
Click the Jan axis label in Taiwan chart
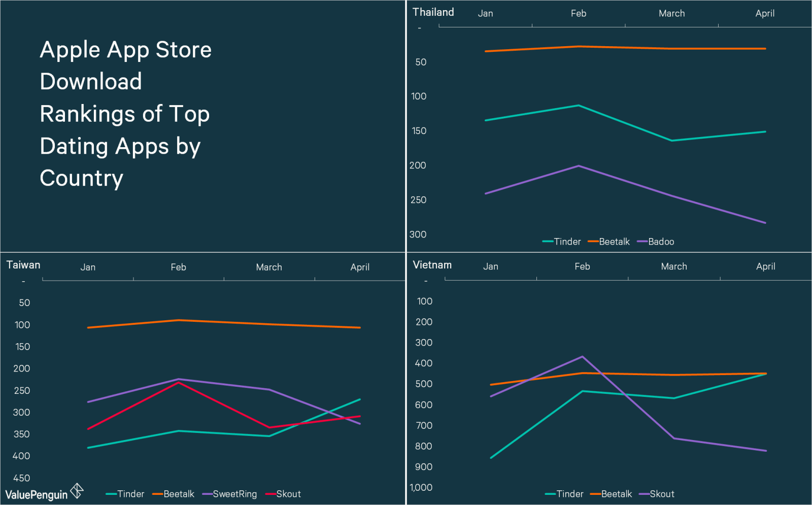click(88, 267)
